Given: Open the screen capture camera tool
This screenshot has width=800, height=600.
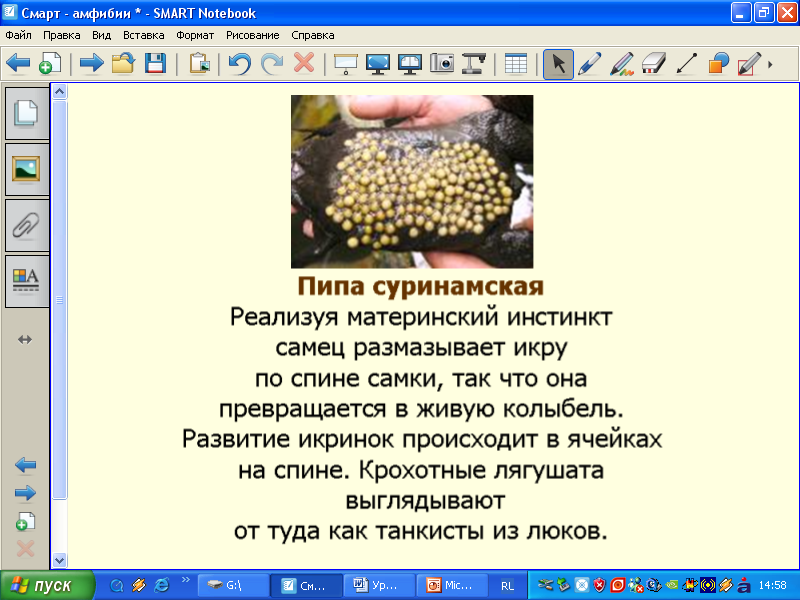Looking at the screenshot, I should tap(442, 64).
